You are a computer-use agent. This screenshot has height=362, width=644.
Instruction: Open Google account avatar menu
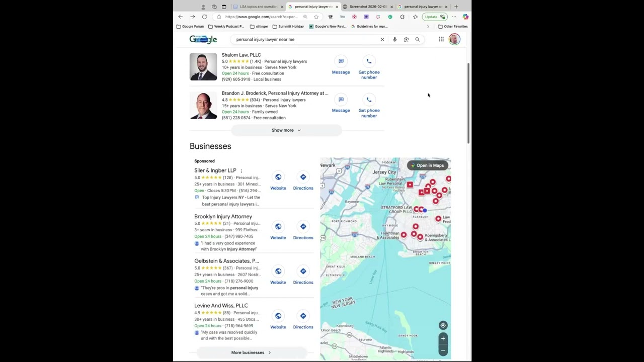[454, 39]
